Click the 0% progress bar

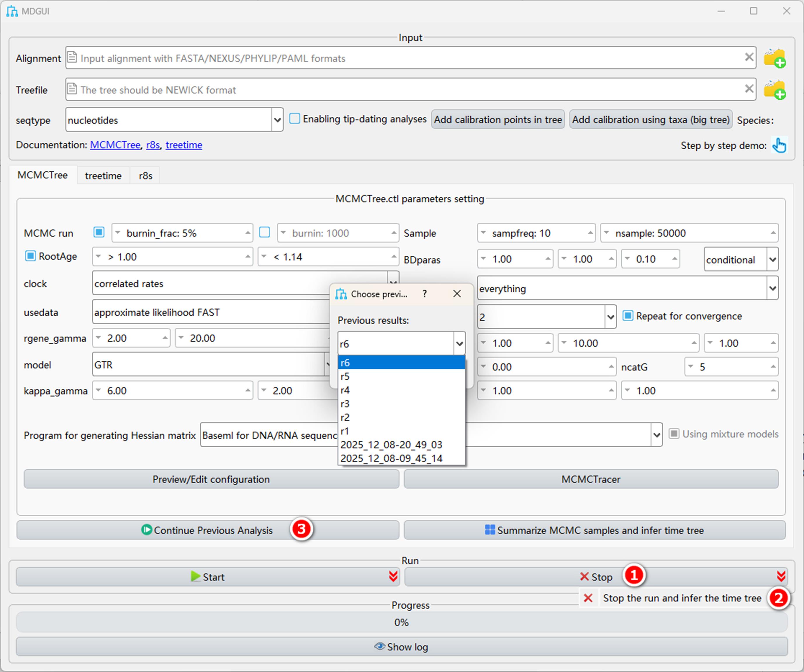click(402, 622)
